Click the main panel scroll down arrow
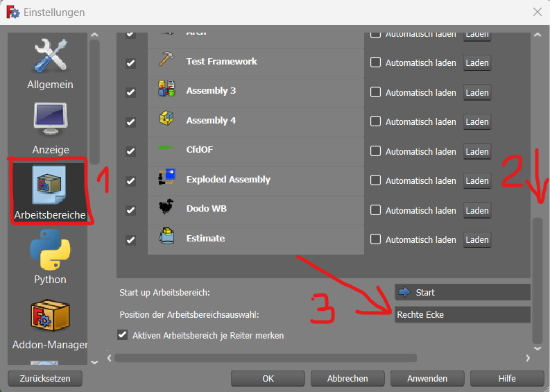This screenshot has width=550, height=392. (x=538, y=348)
